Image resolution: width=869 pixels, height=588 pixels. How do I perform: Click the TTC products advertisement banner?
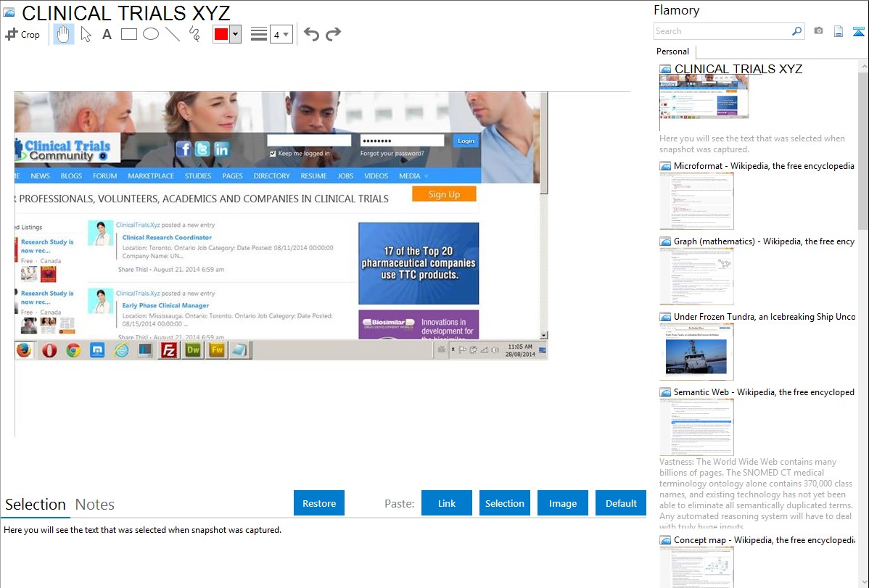click(x=419, y=263)
